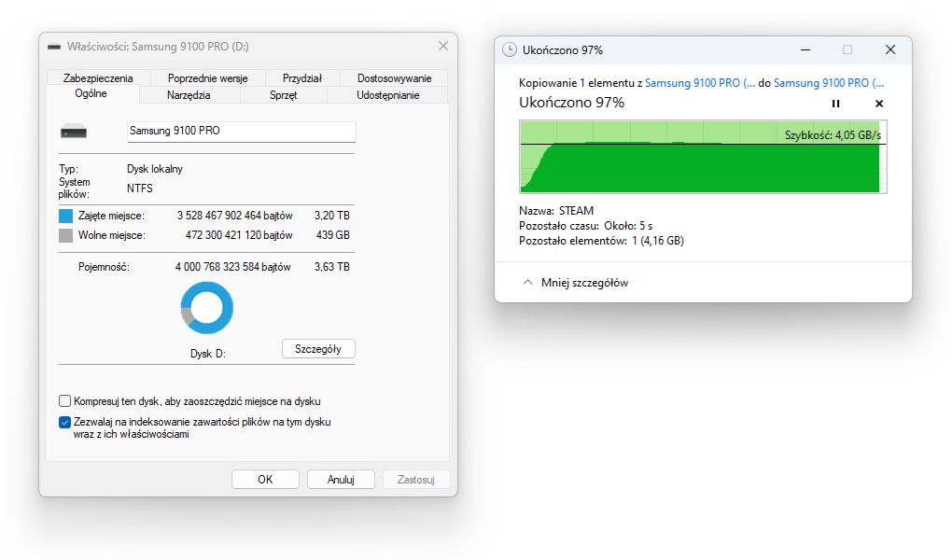
Task: Open the Poprzednie wersje tab
Action: click(x=207, y=78)
